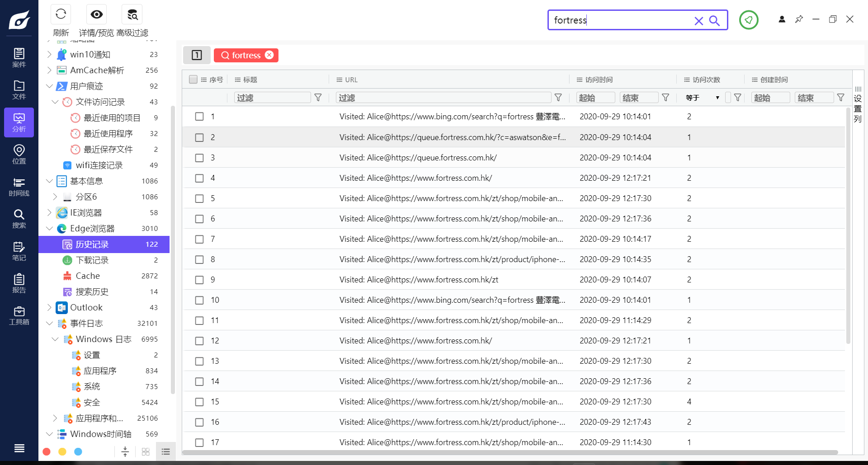868x465 pixels.
Task: Switch to grid view icon at tree bottom
Action: click(x=146, y=451)
